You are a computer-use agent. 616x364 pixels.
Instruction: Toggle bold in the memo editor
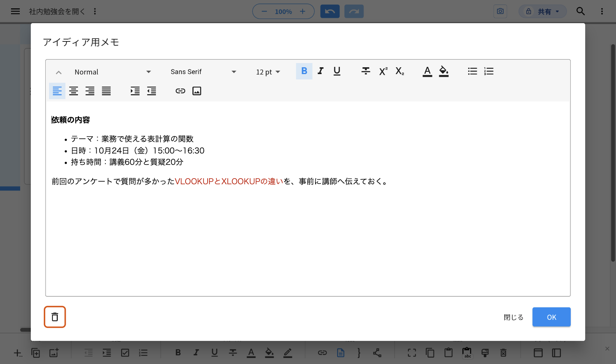(304, 71)
